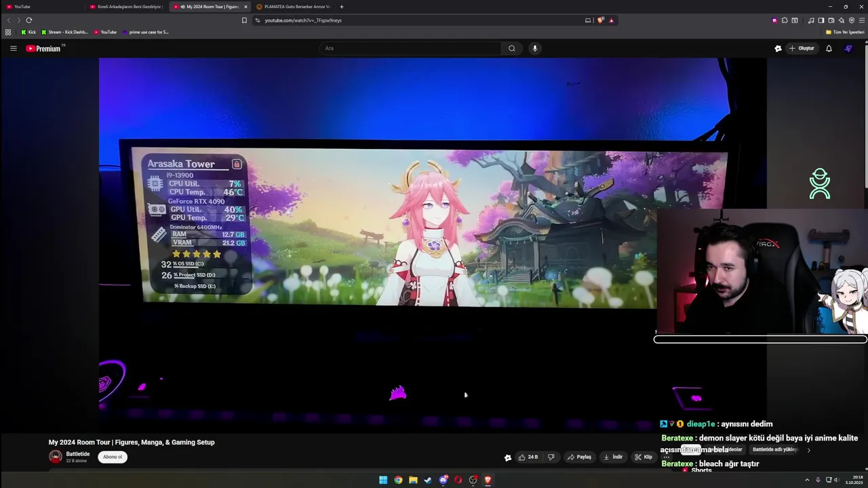Switch to PLAMATEA Guts Berserker Armor tab
The image size is (868, 488).
tap(293, 7)
